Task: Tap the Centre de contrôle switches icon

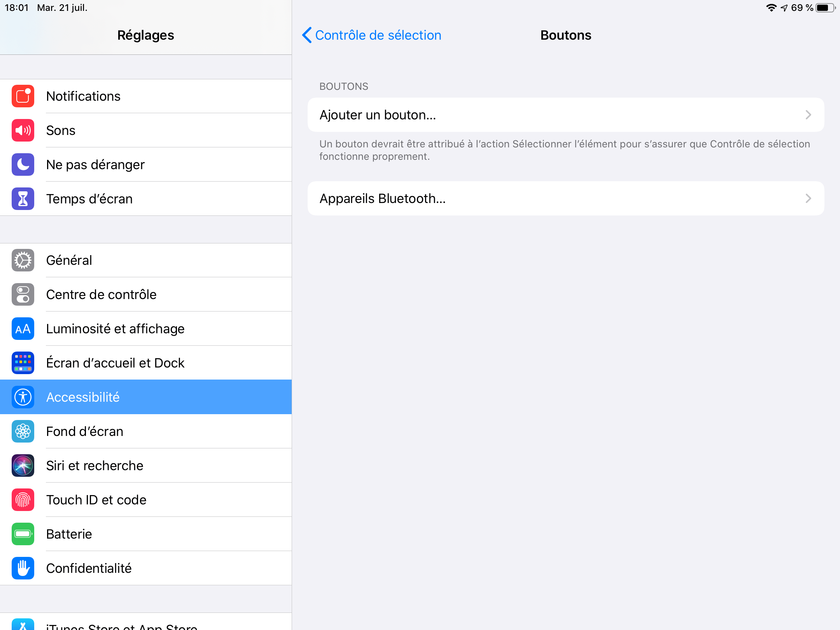Action: coord(23,294)
